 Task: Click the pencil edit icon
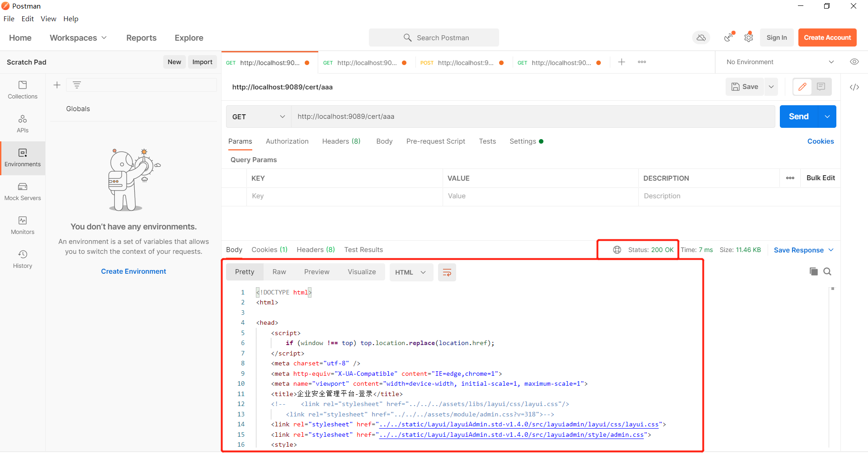point(802,87)
